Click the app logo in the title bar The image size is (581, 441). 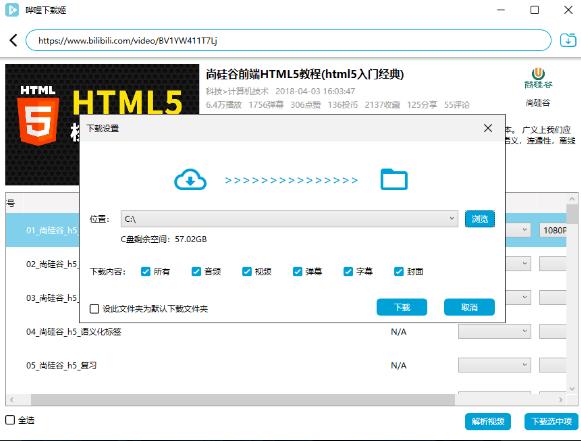pos(12,10)
